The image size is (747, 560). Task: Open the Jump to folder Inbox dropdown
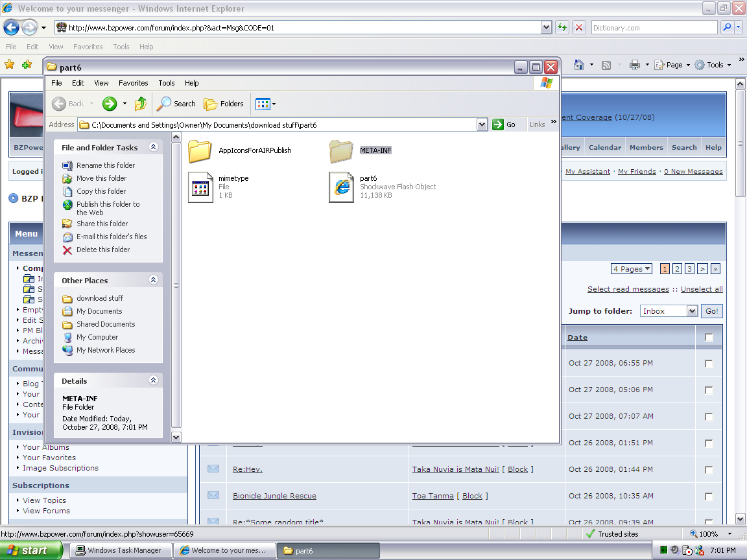(693, 311)
